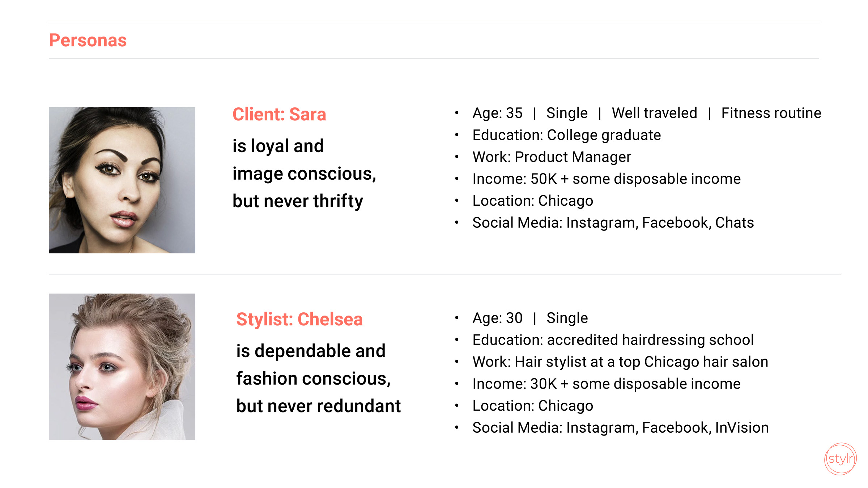Click 'Social Media: Instagram, Facebook, InVision'

[x=621, y=428]
